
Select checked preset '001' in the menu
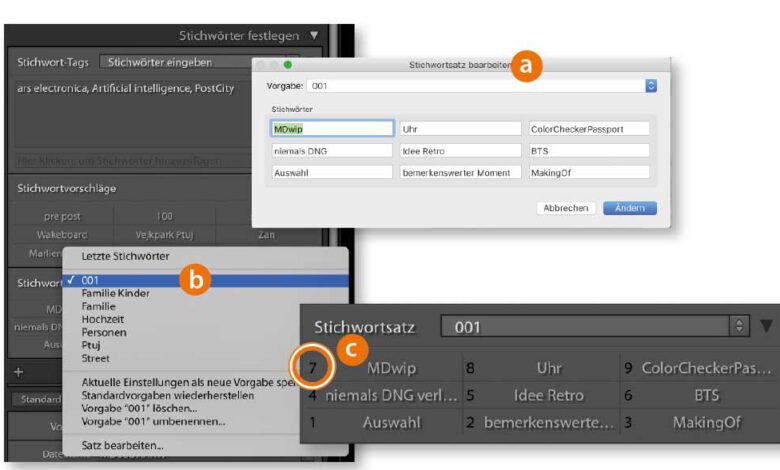click(205, 281)
